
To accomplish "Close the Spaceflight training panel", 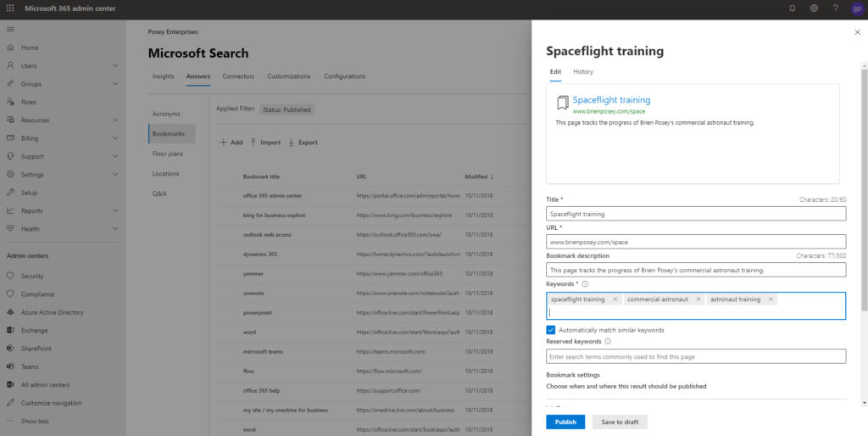I will pyautogui.click(x=858, y=33).
